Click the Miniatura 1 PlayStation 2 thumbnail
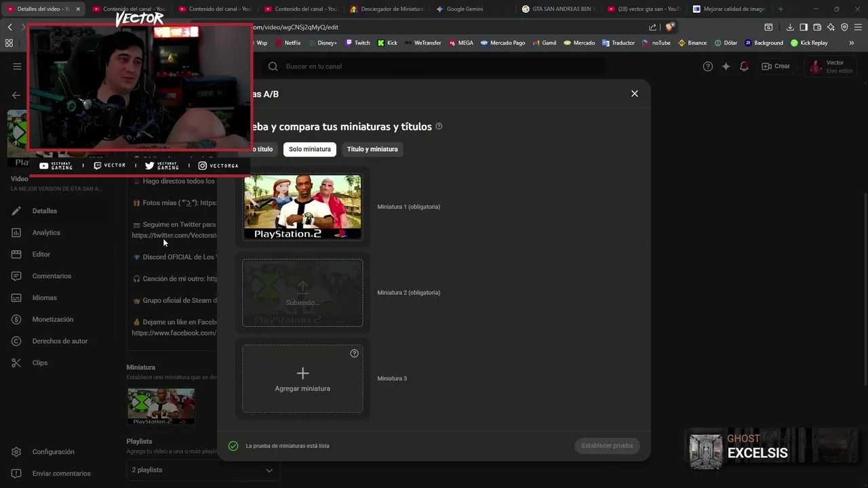Screen dimensions: 868x488 [302, 207]
